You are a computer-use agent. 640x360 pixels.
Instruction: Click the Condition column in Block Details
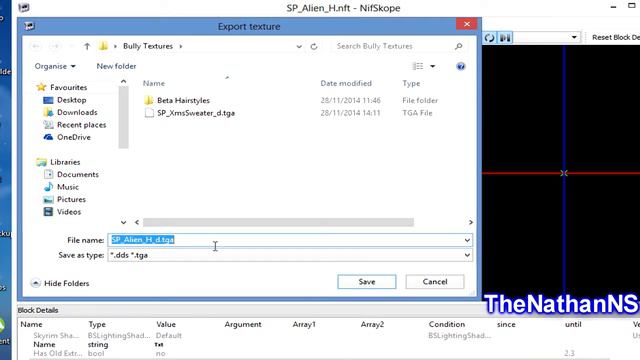click(x=447, y=324)
